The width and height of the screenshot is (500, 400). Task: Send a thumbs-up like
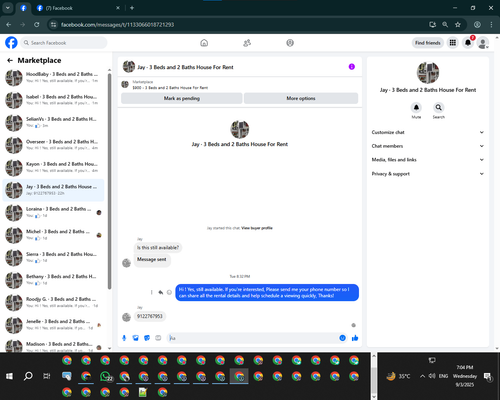coord(355,338)
